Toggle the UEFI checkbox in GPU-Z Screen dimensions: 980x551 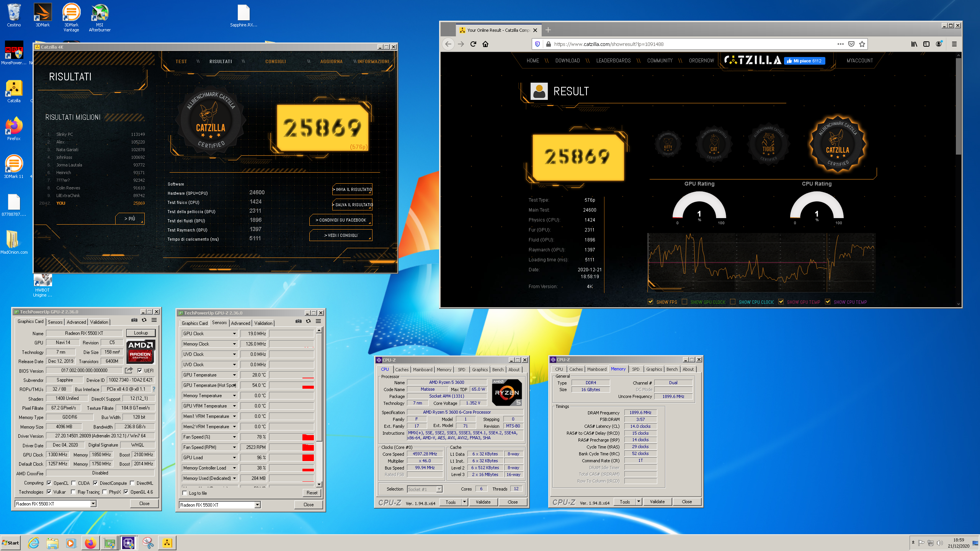(x=140, y=370)
